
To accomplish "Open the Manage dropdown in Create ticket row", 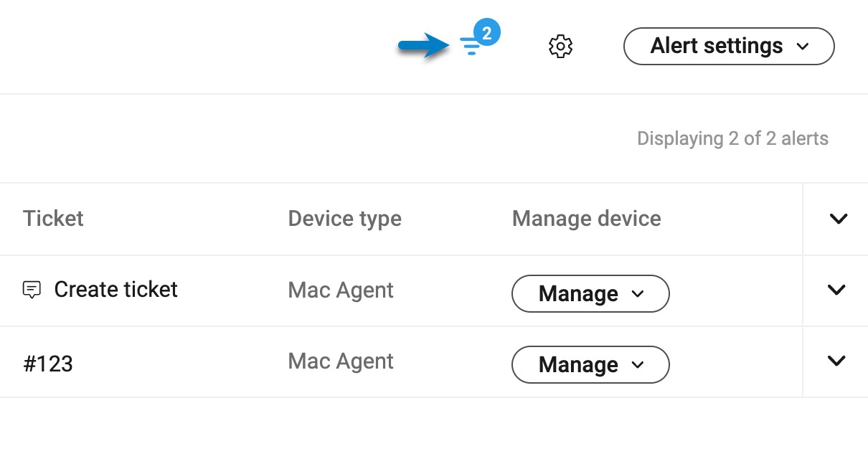I will pos(590,293).
